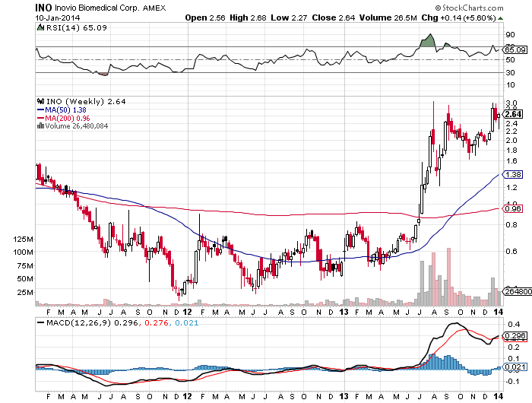This screenshot has width=532, height=403.
Task: Click the 264800 volume axis tag
Action: click(516, 291)
